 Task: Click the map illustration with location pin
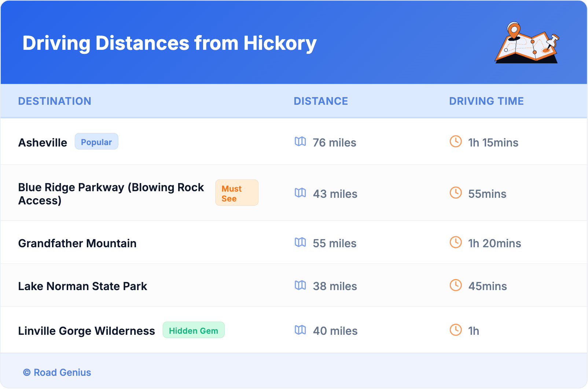click(527, 43)
